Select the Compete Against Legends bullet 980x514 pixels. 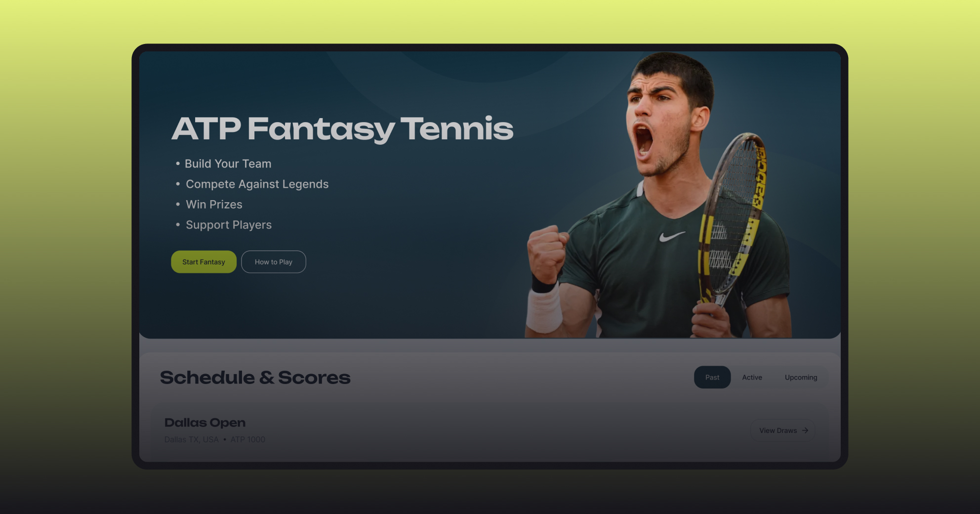(x=257, y=184)
